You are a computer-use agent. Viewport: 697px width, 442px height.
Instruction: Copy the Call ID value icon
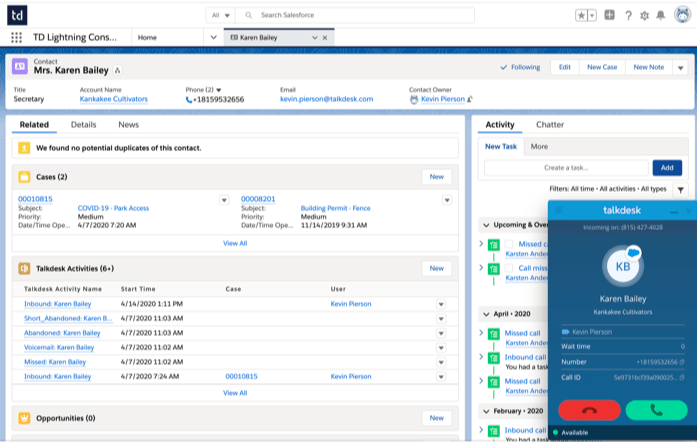[682, 378]
